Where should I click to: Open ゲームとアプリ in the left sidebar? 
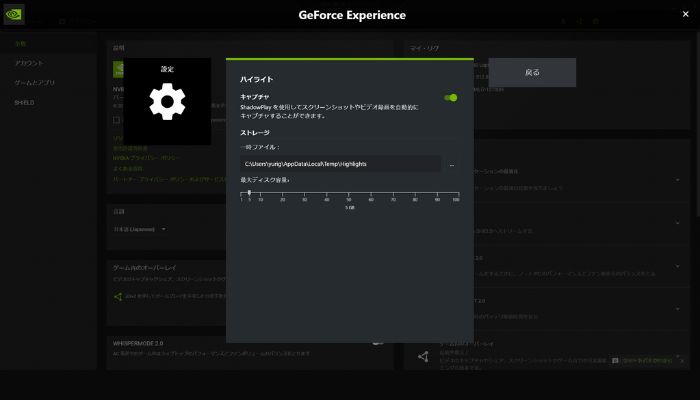click(x=33, y=83)
